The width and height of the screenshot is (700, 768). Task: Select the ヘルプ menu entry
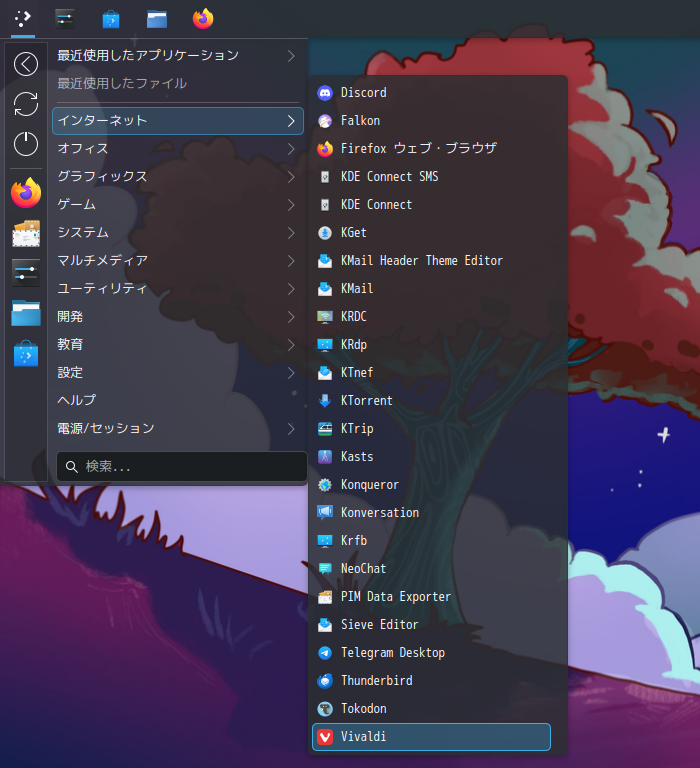point(178,401)
